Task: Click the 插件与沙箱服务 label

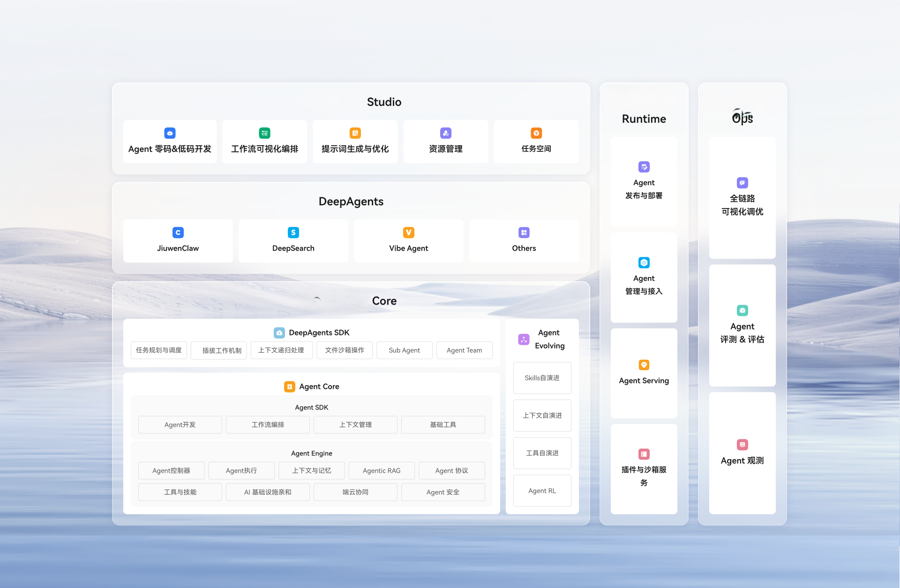Action: tap(644, 476)
